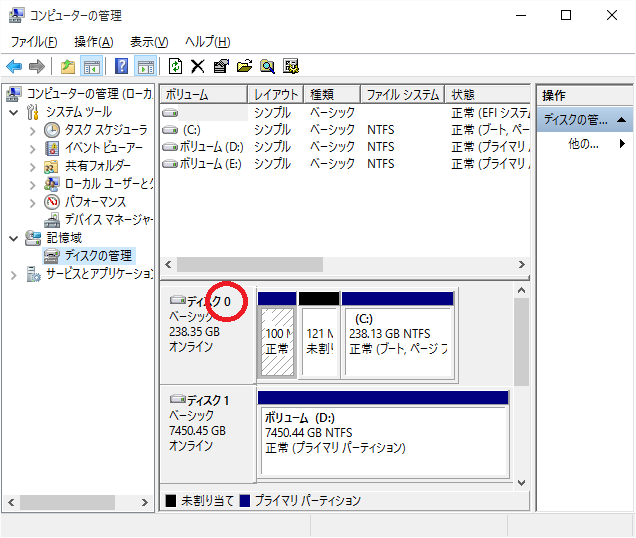Click the イベント ビューアー icon in tree

tap(52, 148)
